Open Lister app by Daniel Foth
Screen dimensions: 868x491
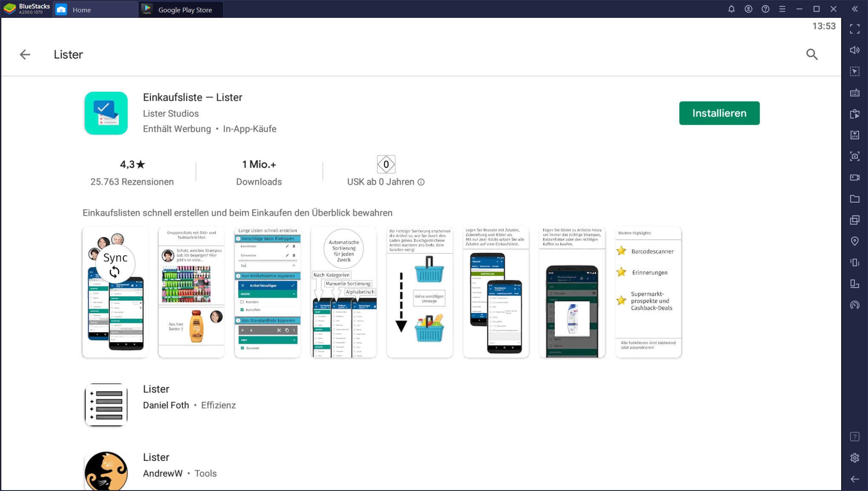tap(156, 389)
